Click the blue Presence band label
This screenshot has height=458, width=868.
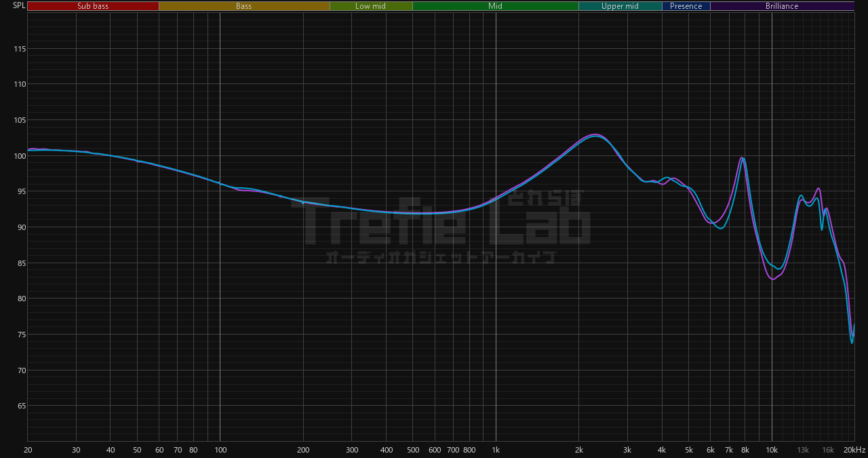(686, 6)
